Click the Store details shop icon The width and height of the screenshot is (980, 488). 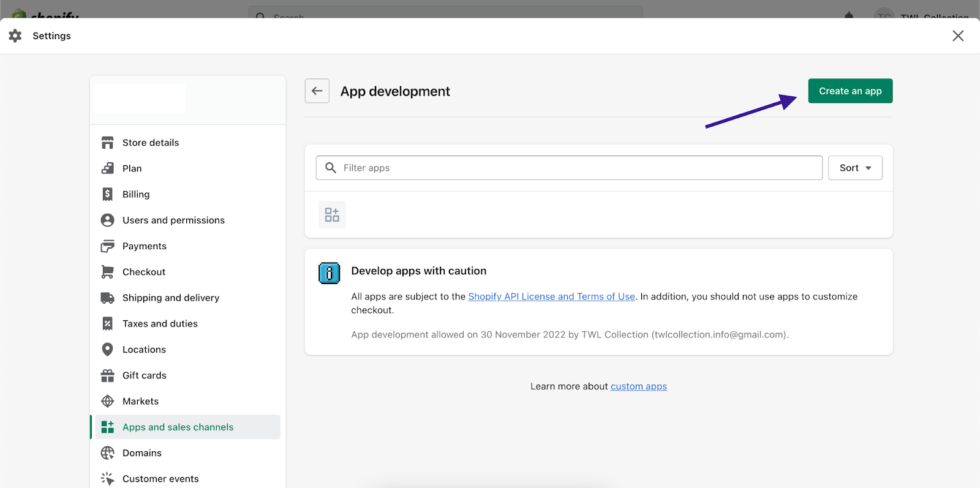click(107, 143)
